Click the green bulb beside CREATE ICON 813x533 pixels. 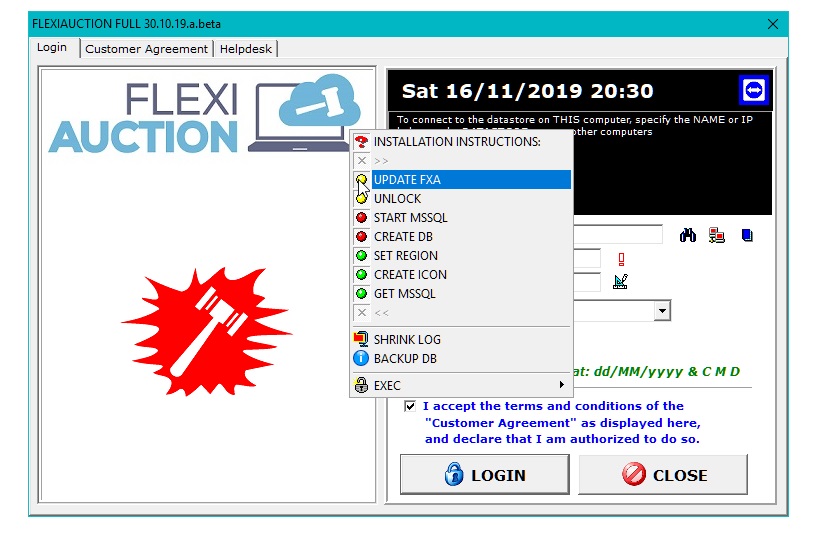pos(361,275)
